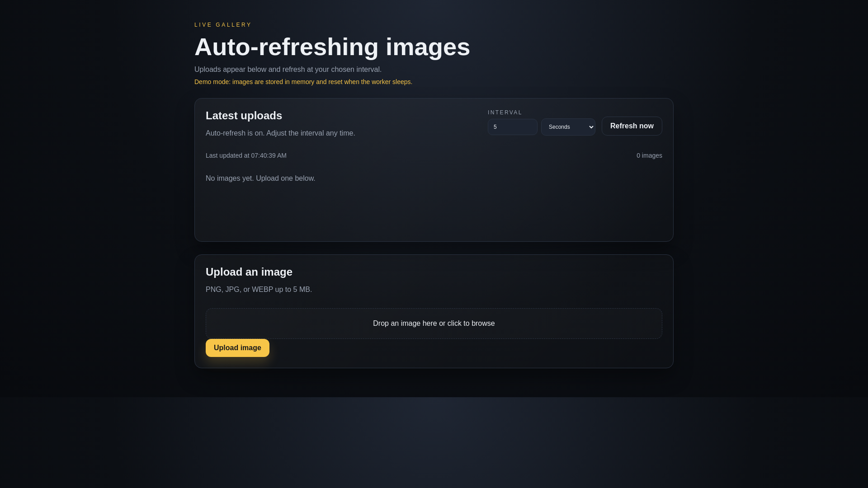Viewport: 868px width, 488px height.
Task: Click the Latest uploads heading
Action: pos(244,116)
